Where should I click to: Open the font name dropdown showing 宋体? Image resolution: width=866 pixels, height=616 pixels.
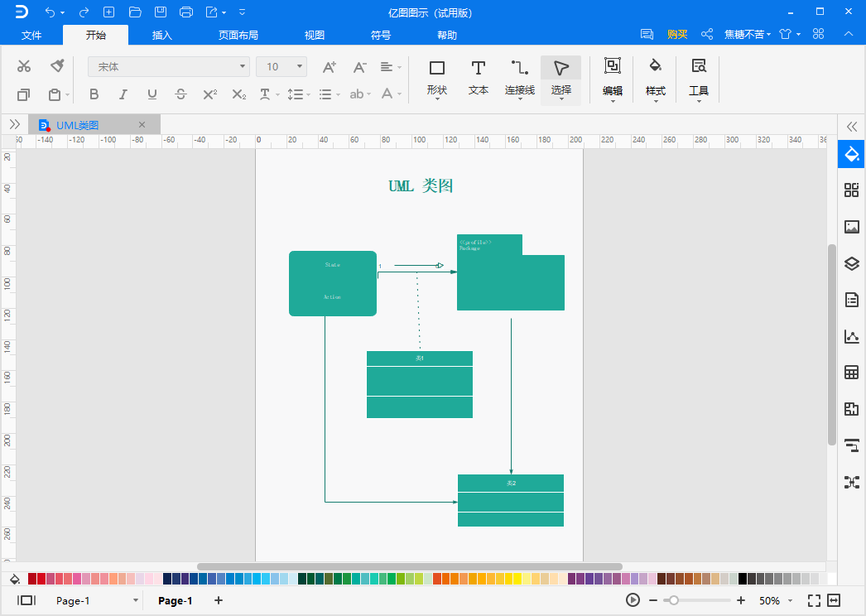point(169,67)
